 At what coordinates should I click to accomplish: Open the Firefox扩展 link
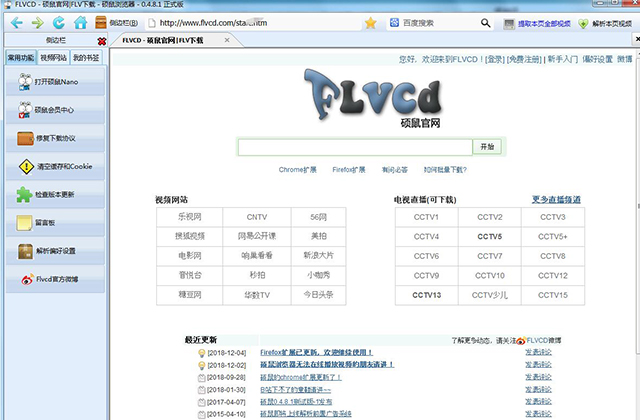point(349,170)
